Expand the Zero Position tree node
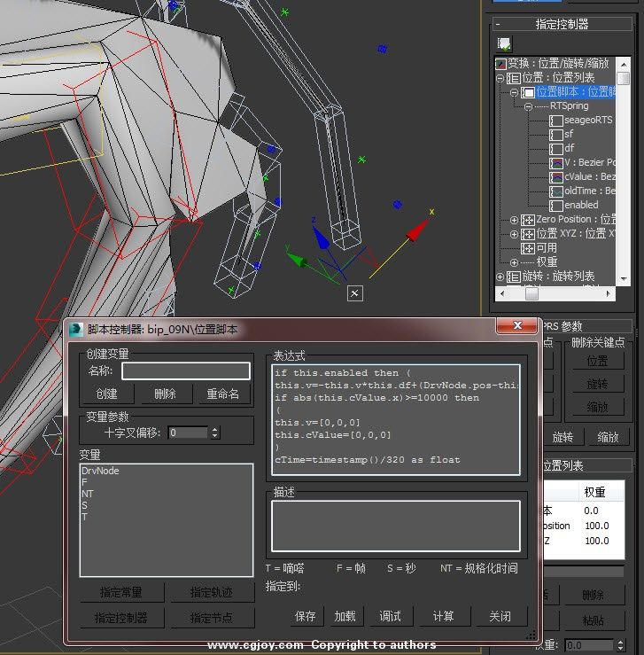 click(514, 220)
